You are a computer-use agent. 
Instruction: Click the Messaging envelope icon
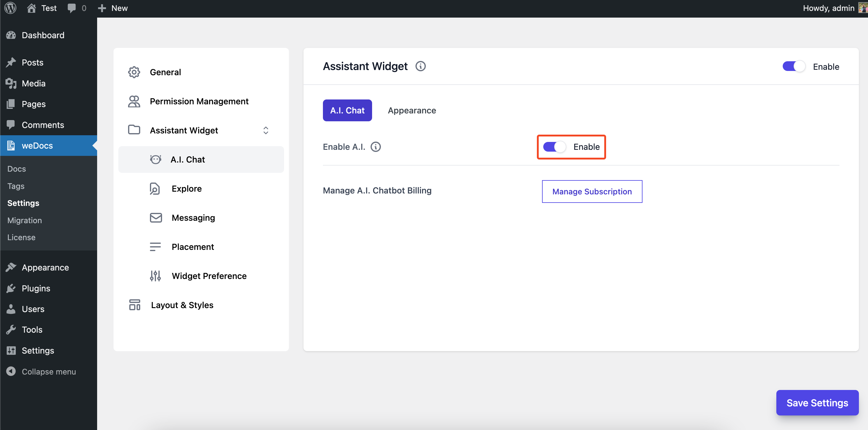click(x=156, y=217)
